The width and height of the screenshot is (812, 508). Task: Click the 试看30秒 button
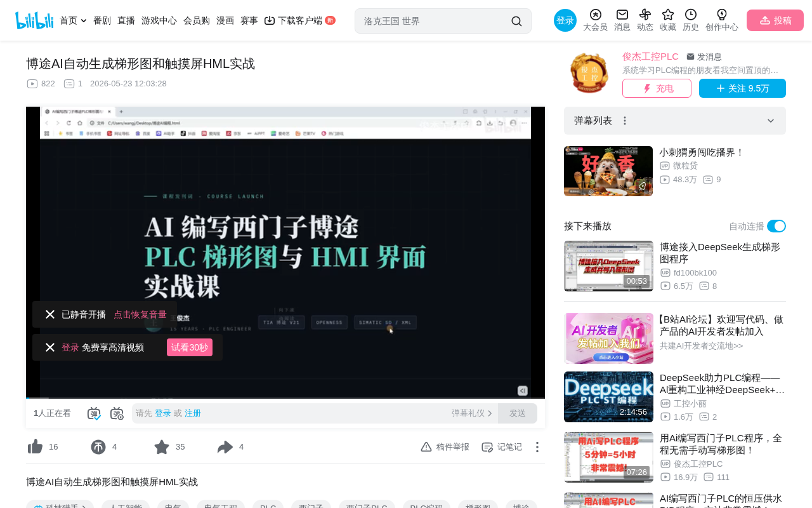(190, 347)
